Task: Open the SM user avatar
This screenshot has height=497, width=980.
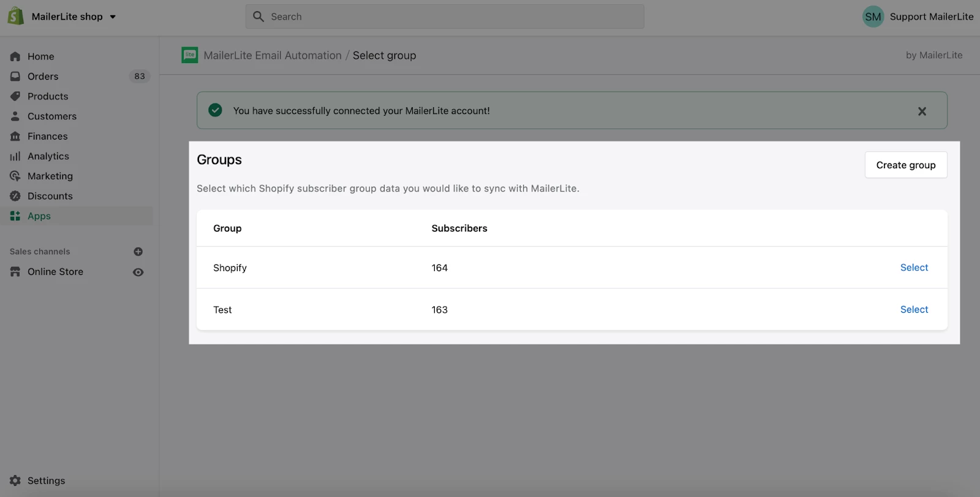Action: click(x=873, y=17)
